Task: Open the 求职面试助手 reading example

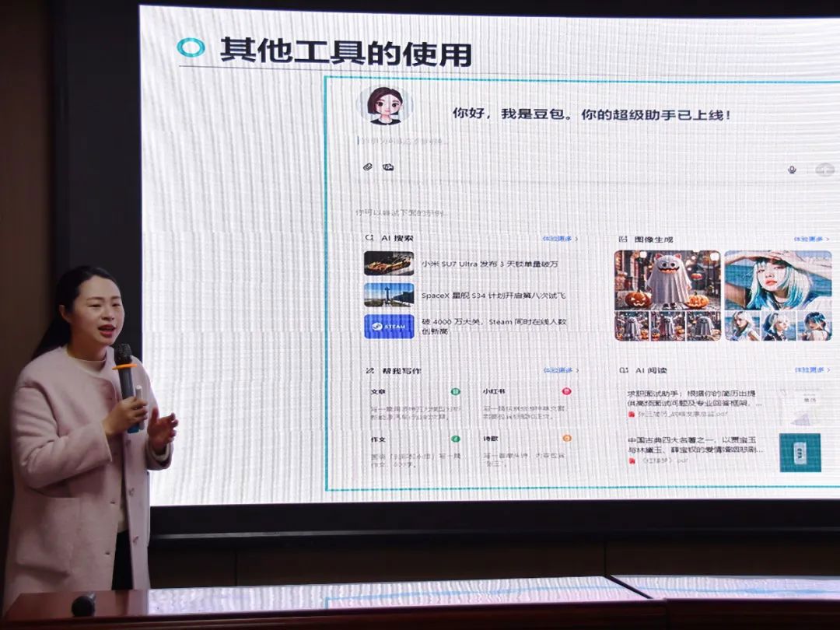Action: click(695, 403)
